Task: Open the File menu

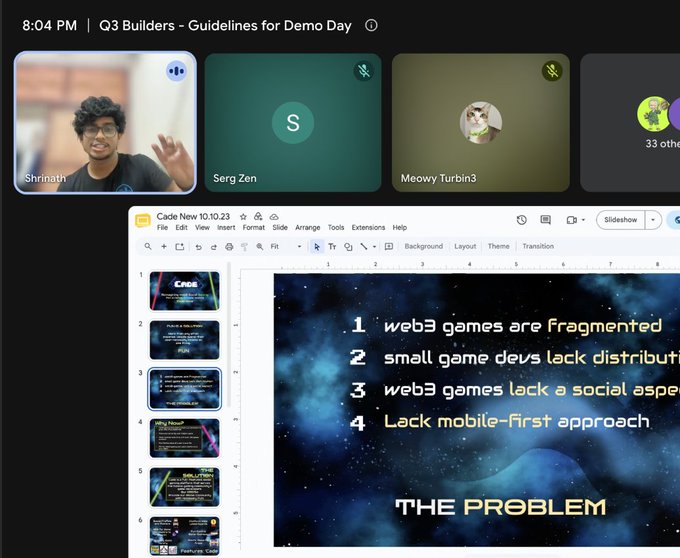Action: [162, 228]
